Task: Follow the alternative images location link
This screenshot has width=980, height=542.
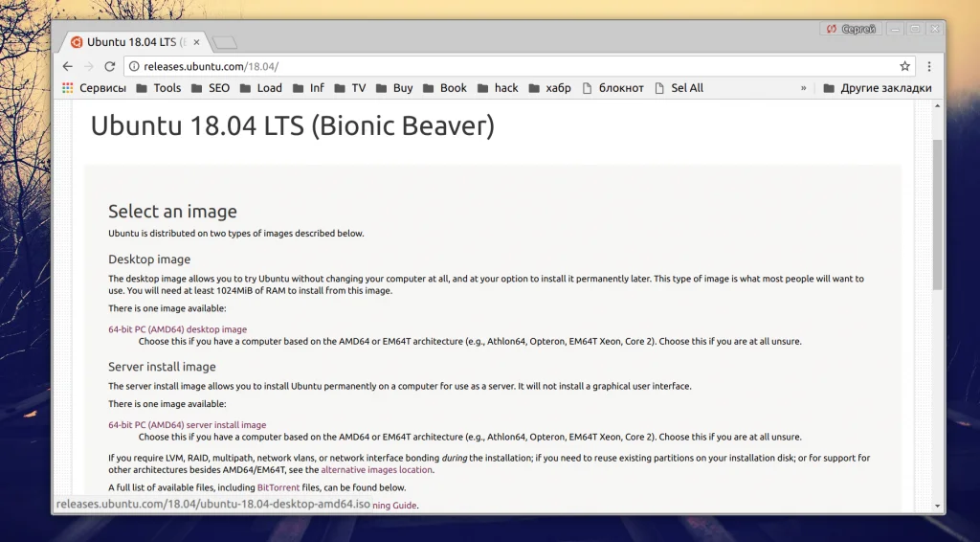Action: pos(377,470)
